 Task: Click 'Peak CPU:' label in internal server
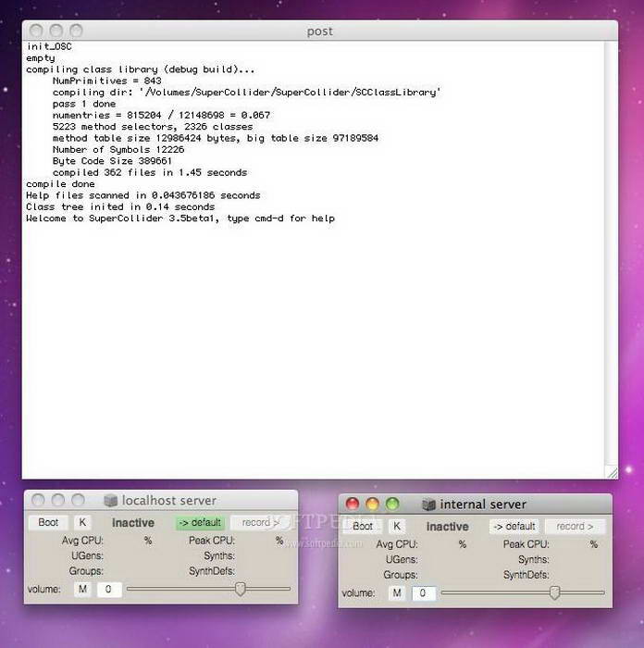coord(526,544)
